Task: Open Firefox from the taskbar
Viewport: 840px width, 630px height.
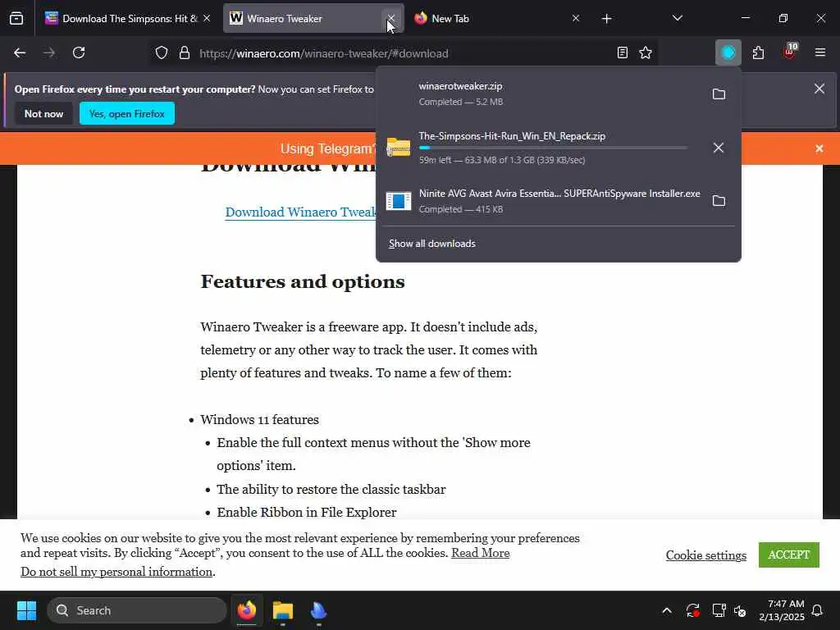Action: click(x=246, y=610)
